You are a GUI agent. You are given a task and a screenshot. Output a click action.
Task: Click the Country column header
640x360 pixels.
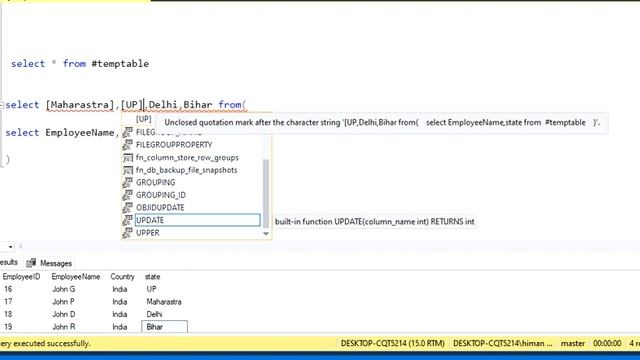[x=122, y=277]
